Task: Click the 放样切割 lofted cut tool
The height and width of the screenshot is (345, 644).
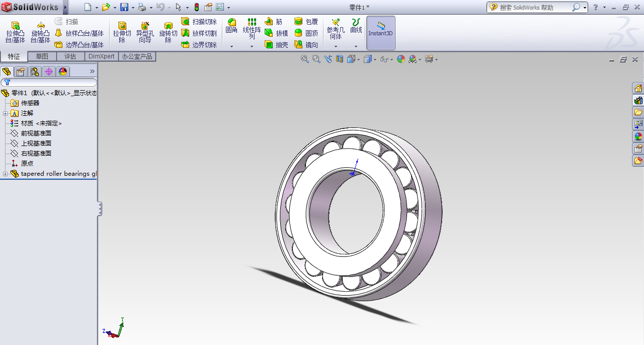Action: pos(199,33)
